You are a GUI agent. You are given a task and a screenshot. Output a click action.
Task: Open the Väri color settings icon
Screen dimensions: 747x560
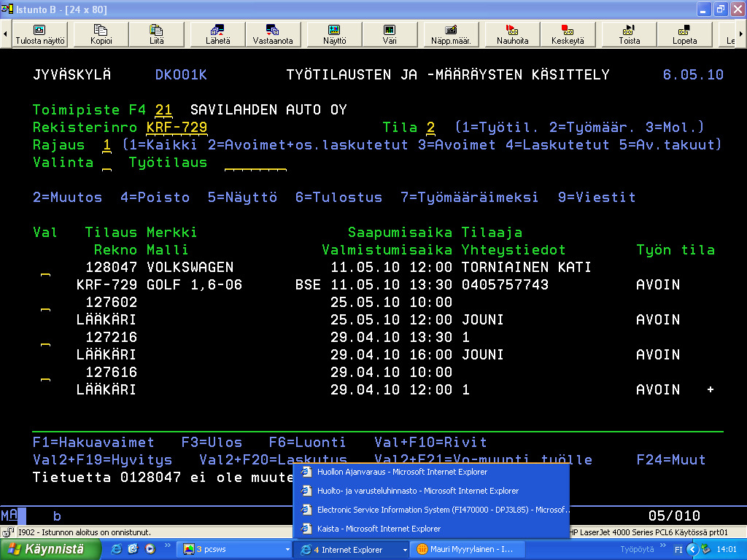390,34
